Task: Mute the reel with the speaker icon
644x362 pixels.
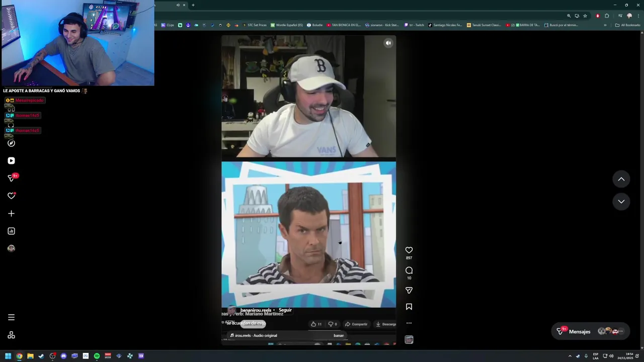Action: coord(388,43)
